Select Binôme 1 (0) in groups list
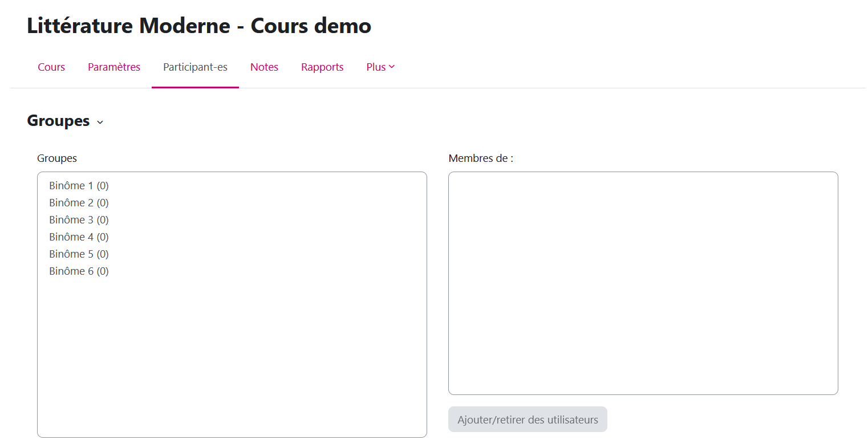The height and width of the screenshot is (448, 868). [x=79, y=186]
